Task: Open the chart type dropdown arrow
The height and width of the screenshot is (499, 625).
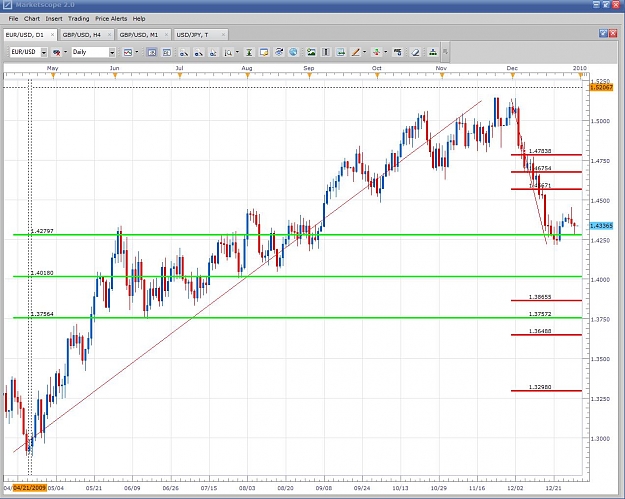Action: (x=137, y=52)
